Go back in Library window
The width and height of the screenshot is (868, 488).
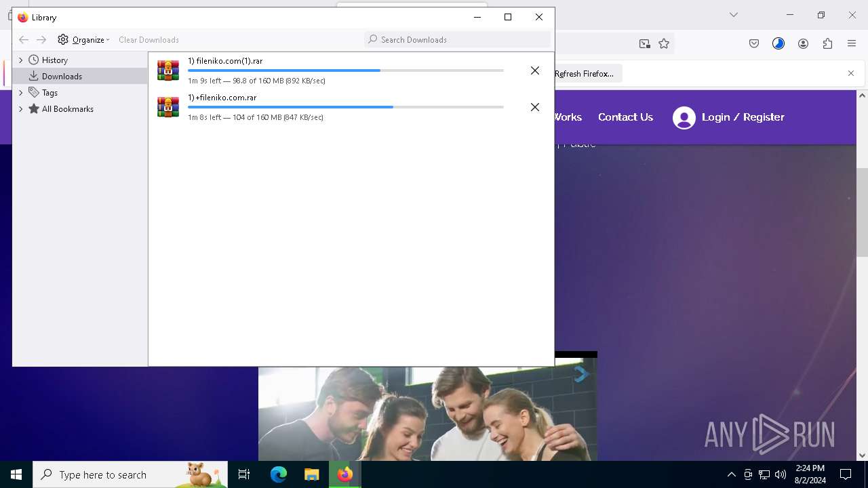point(24,40)
